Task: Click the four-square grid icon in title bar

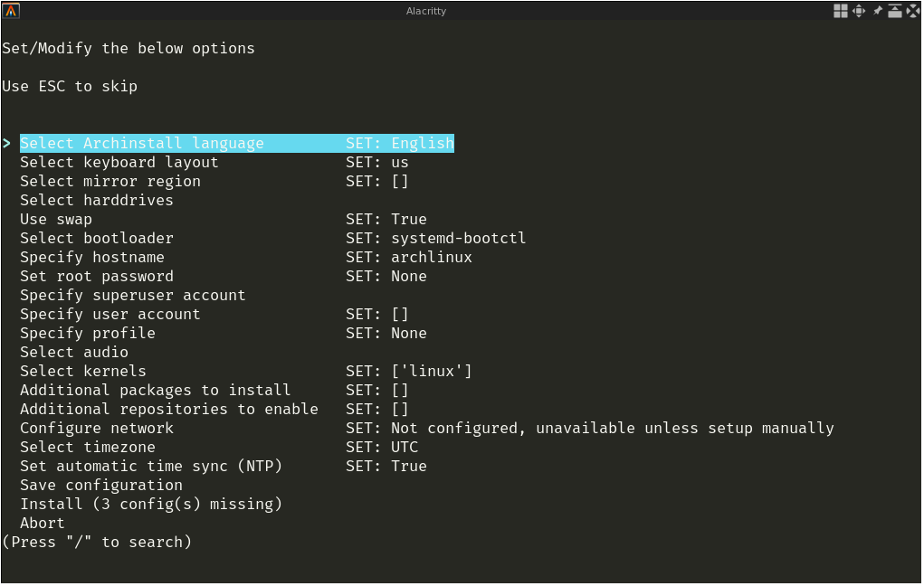Action: [841, 11]
